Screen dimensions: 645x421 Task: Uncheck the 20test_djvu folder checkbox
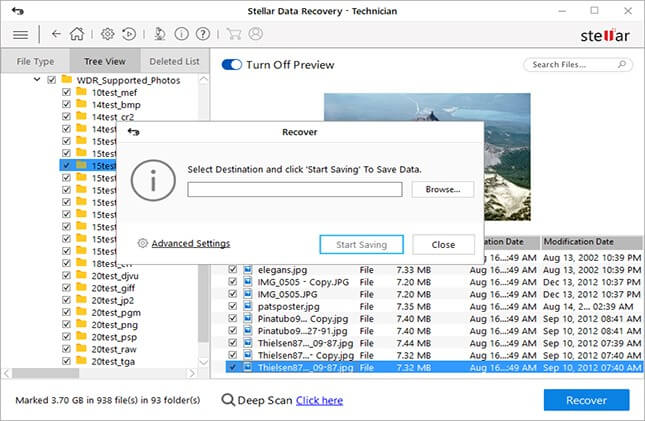(x=66, y=275)
